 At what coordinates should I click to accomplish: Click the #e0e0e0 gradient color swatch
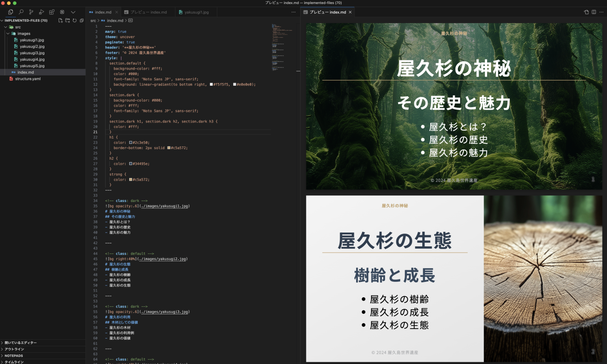pyautogui.click(x=234, y=84)
